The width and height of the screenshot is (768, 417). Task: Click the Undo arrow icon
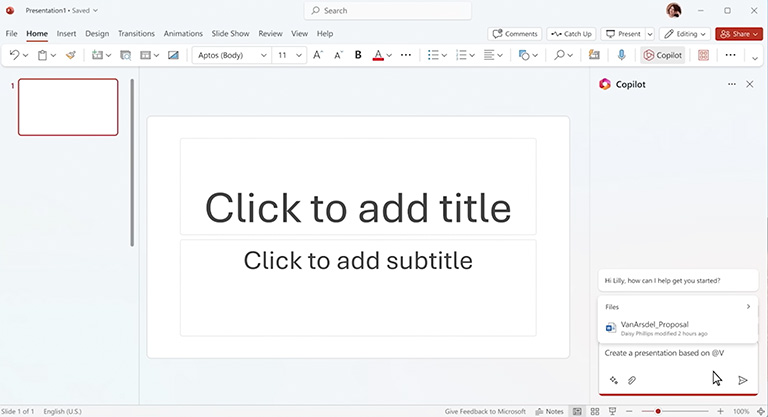coord(14,56)
